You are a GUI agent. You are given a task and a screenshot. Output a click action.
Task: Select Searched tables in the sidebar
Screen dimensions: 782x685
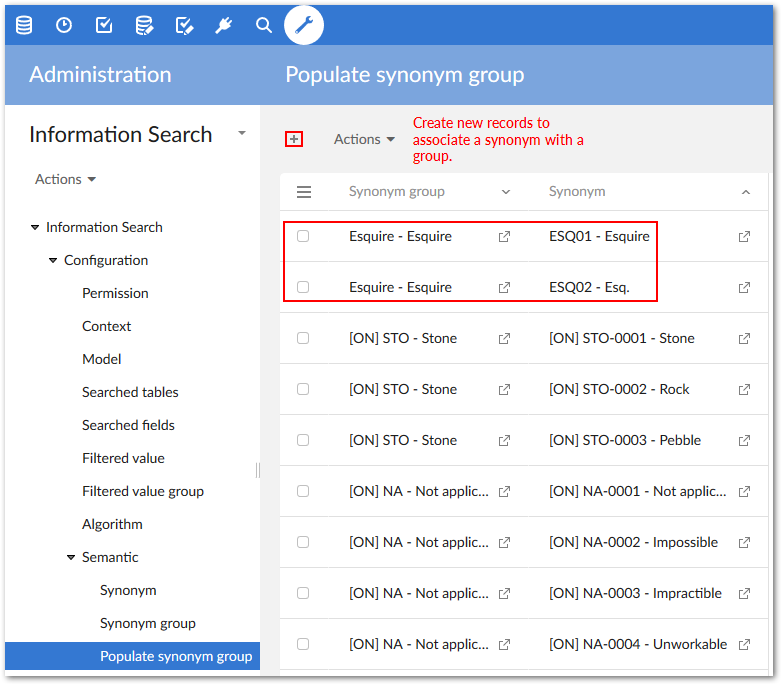pos(130,392)
